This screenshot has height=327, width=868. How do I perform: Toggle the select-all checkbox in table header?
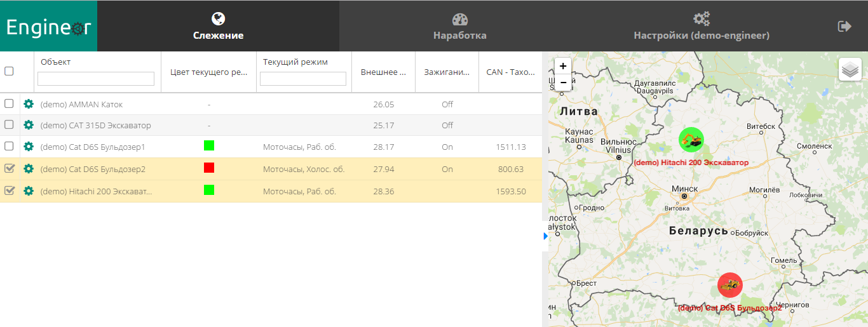click(x=9, y=71)
